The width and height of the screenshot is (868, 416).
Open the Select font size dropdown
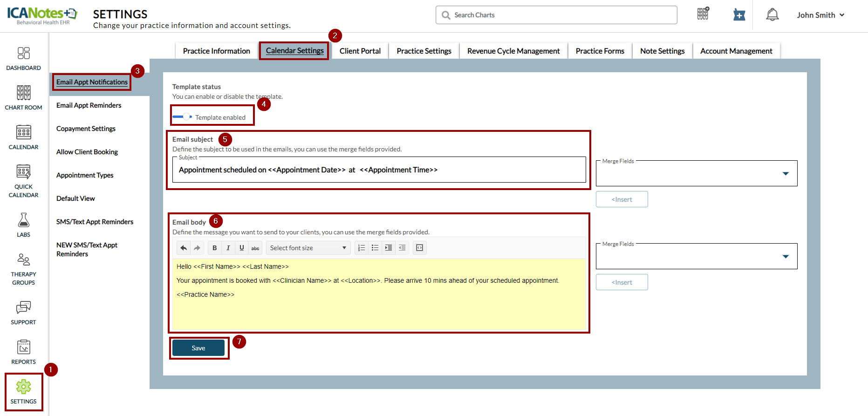pyautogui.click(x=308, y=248)
